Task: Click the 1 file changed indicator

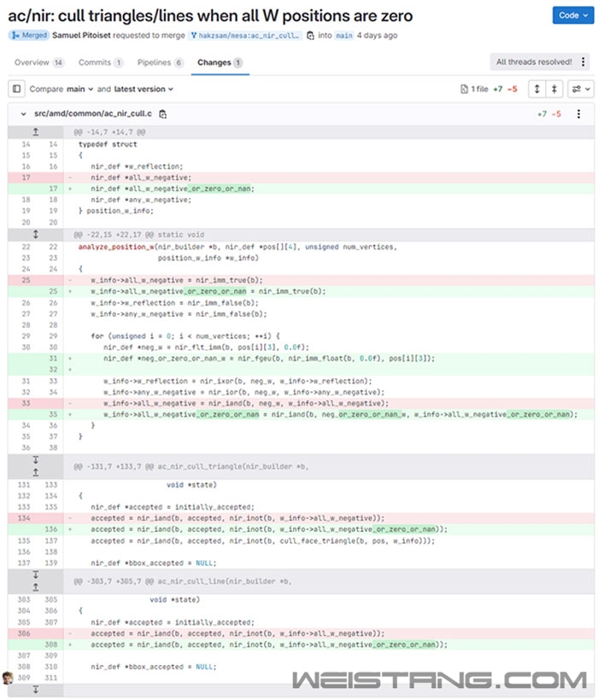Action: point(474,89)
